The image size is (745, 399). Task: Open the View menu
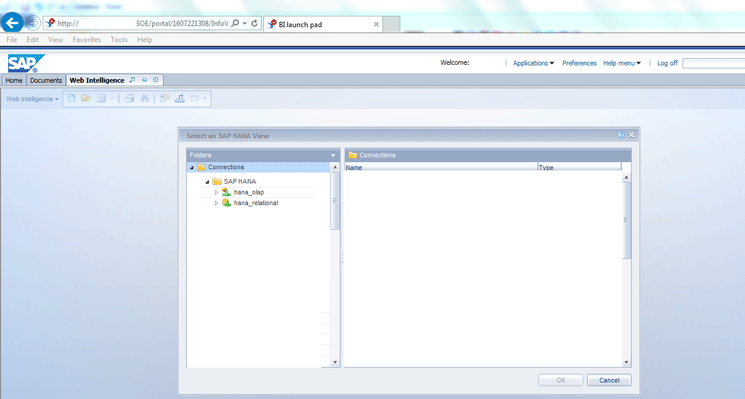55,39
